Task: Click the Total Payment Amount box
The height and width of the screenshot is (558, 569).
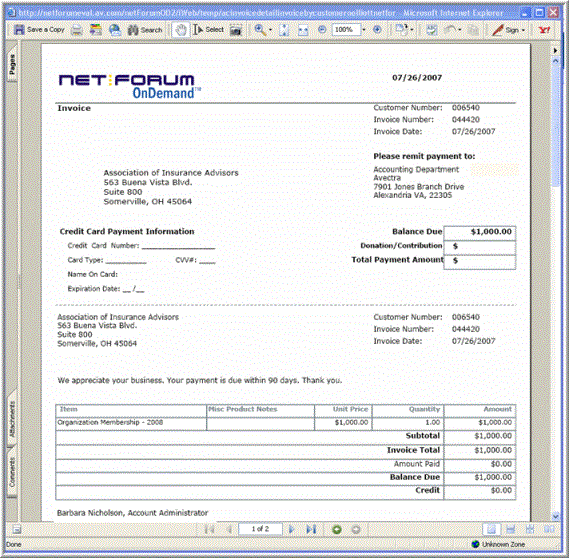Action: point(479,262)
